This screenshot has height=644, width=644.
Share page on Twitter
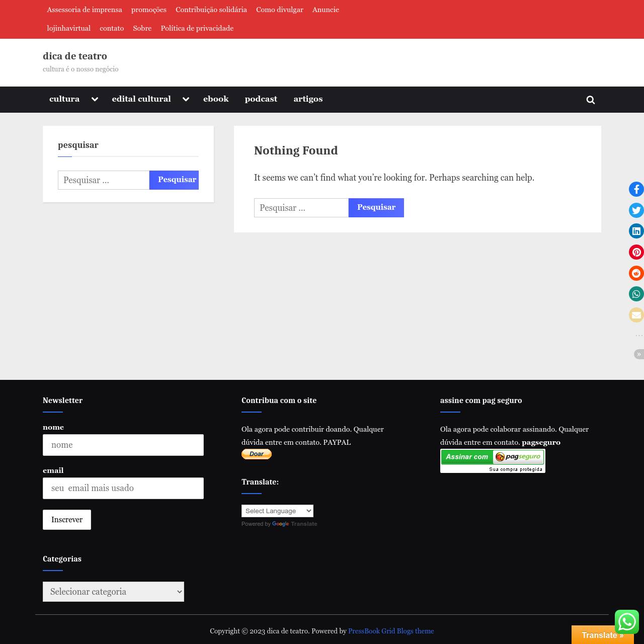pos(636,210)
